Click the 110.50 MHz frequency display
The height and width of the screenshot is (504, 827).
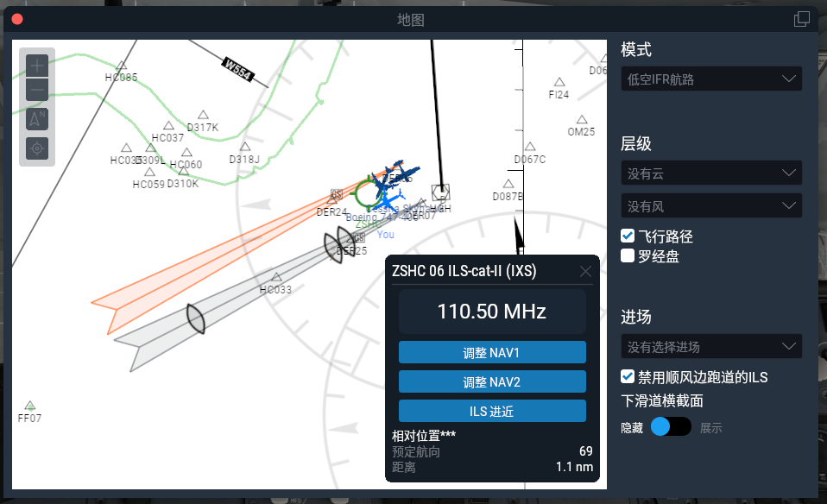[492, 311]
